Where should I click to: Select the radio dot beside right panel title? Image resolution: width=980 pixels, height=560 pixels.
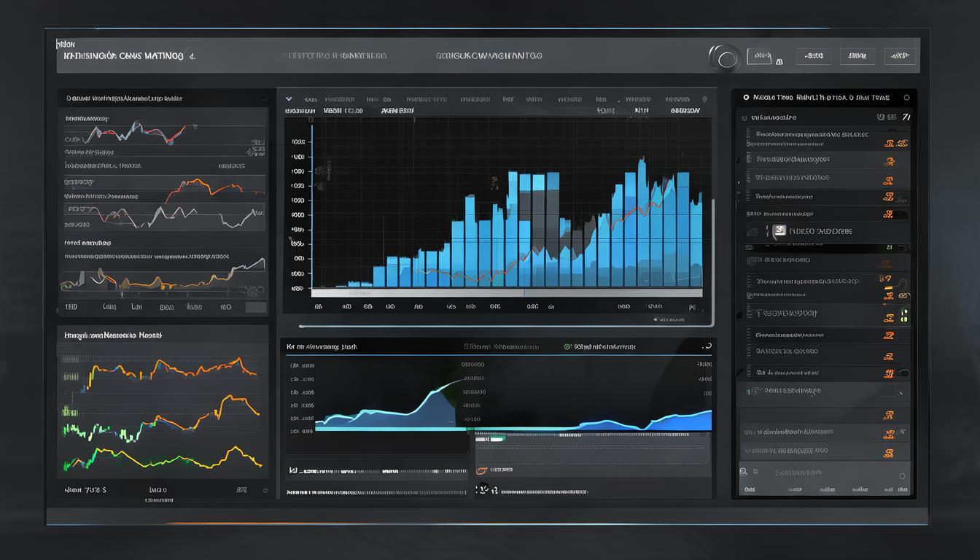pyautogui.click(x=745, y=97)
